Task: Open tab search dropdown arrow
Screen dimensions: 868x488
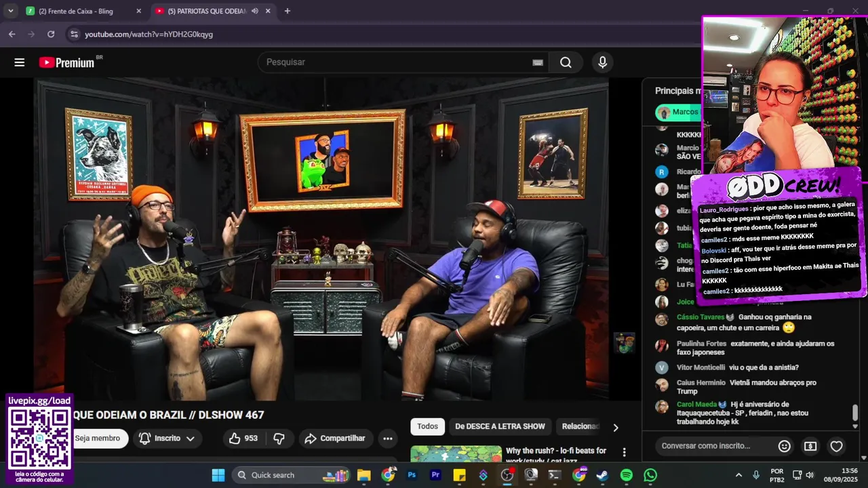Action: pyautogui.click(x=10, y=11)
